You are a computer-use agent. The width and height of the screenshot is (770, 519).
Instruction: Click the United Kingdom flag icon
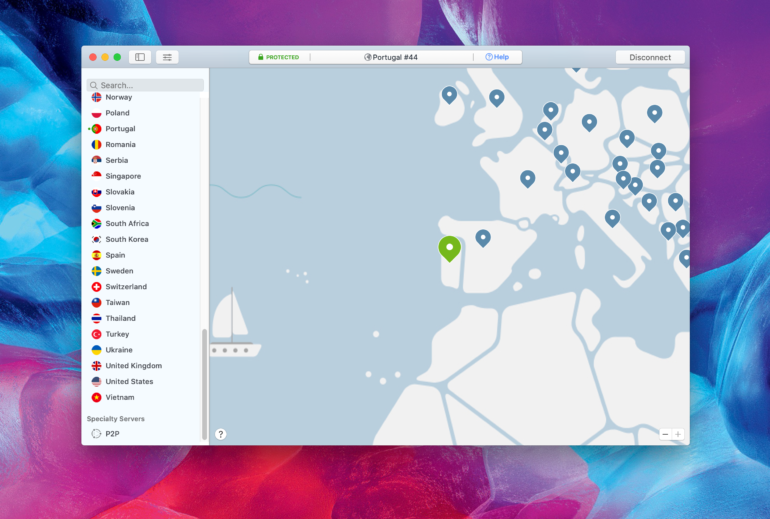(96, 366)
